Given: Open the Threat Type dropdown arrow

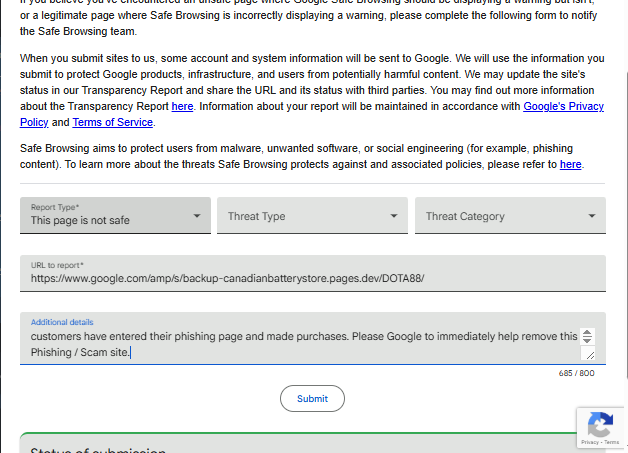Looking at the screenshot, I should coord(394,216).
